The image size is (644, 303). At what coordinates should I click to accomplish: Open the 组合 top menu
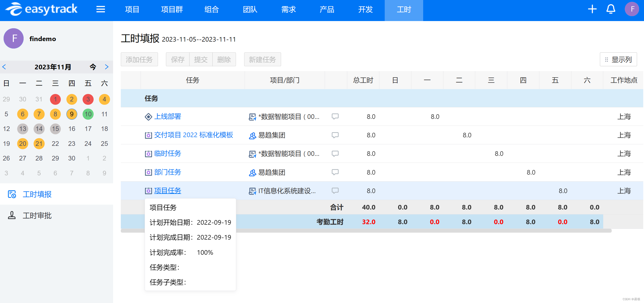point(212,10)
